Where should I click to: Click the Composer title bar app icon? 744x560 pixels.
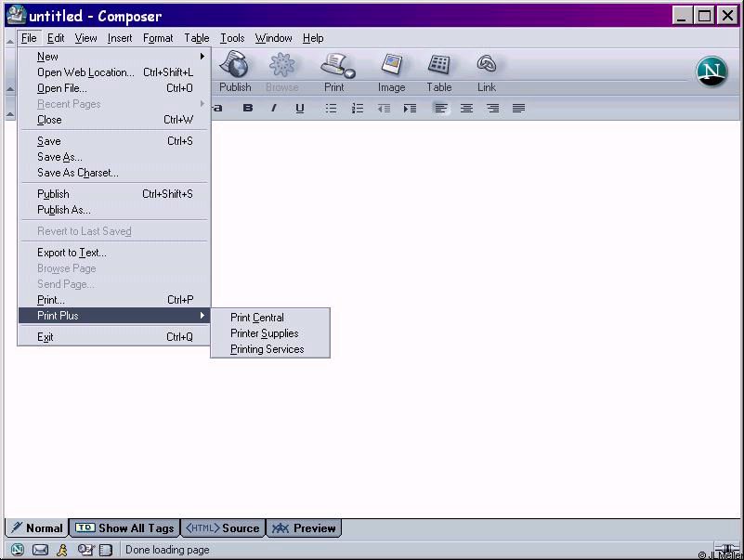coord(17,15)
